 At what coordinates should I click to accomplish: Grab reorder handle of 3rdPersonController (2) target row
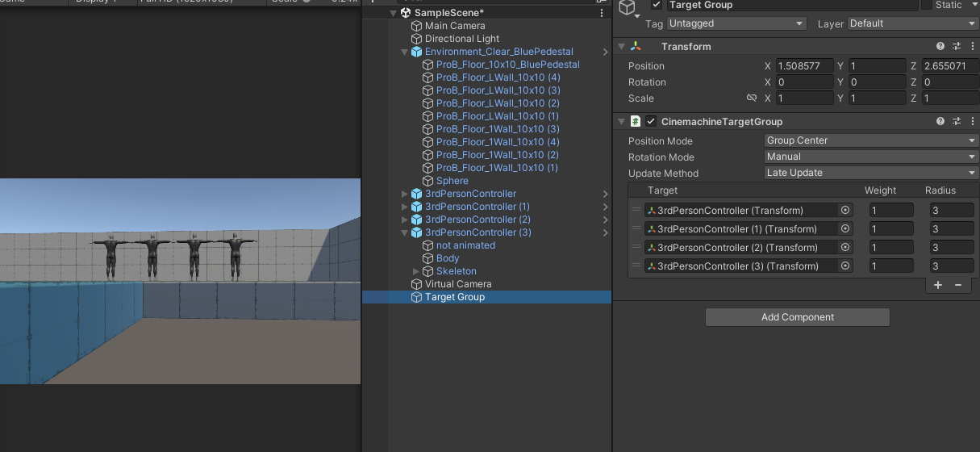[x=636, y=247]
